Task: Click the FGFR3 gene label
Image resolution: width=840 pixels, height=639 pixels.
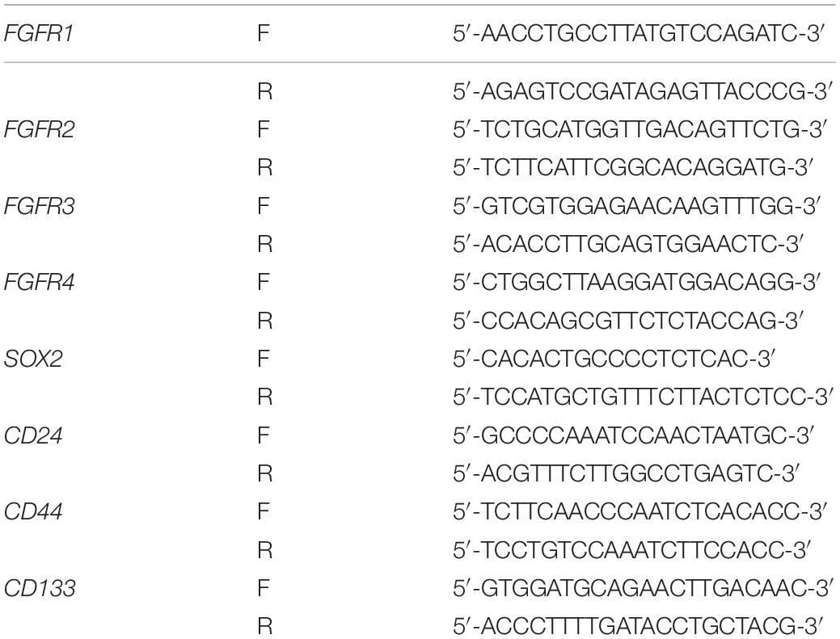Action: tap(39, 206)
